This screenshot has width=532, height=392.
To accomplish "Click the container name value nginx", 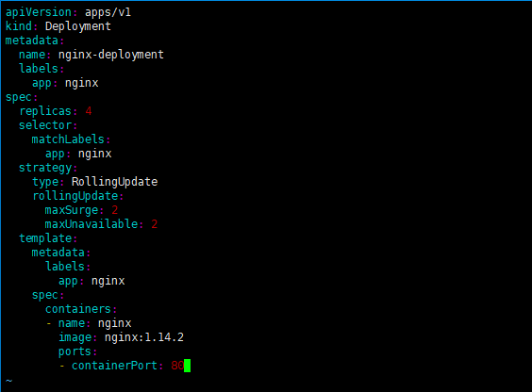I will (115, 323).
